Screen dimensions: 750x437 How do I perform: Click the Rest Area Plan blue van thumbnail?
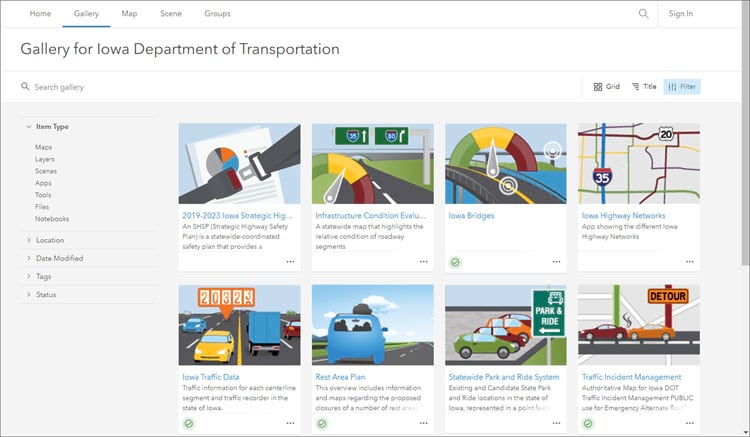click(373, 325)
